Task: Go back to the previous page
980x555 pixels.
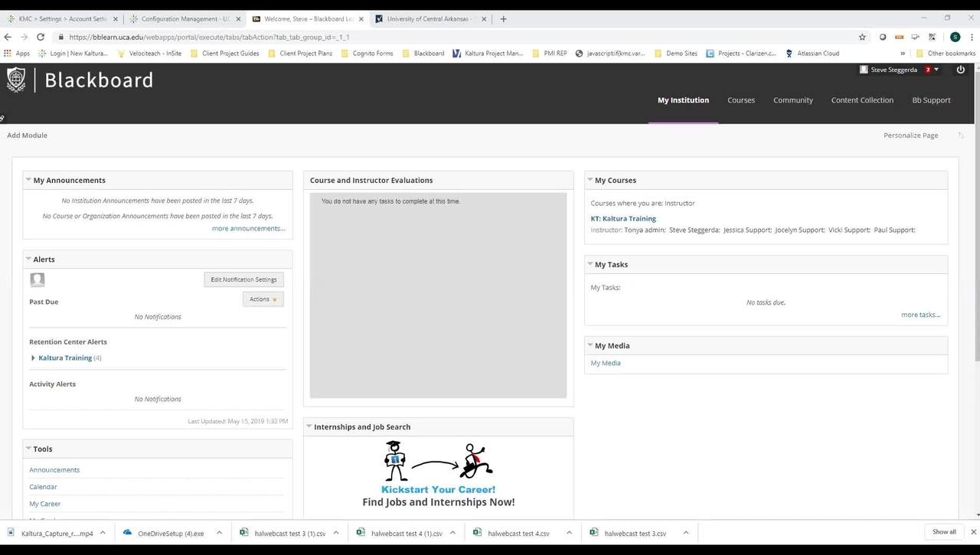Action: click(x=8, y=37)
